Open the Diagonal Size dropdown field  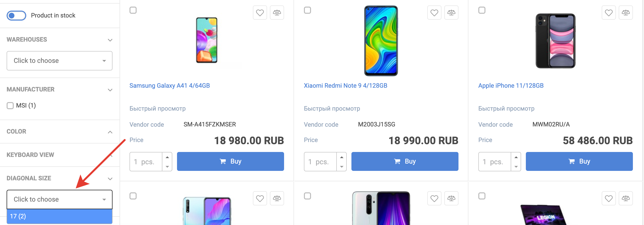point(60,199)
